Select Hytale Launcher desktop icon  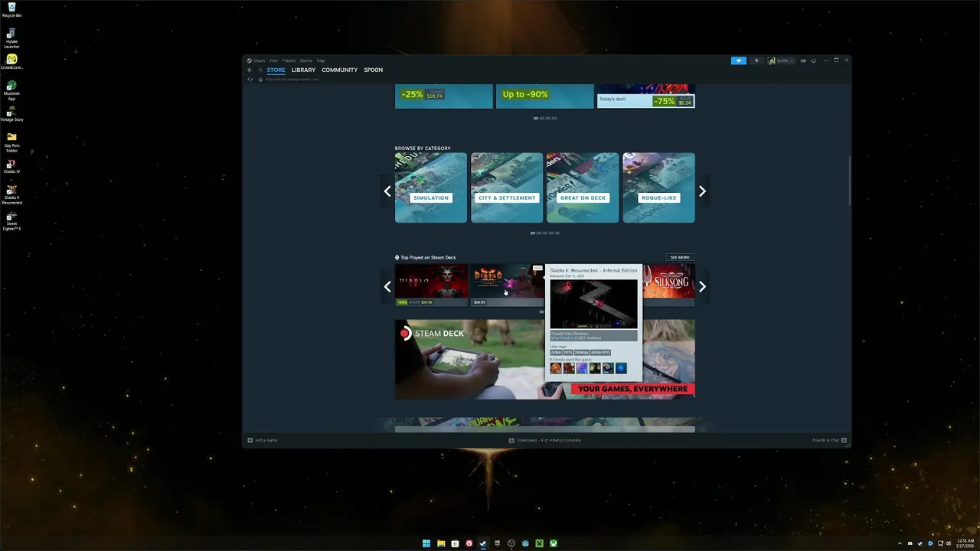coord(11,38)
